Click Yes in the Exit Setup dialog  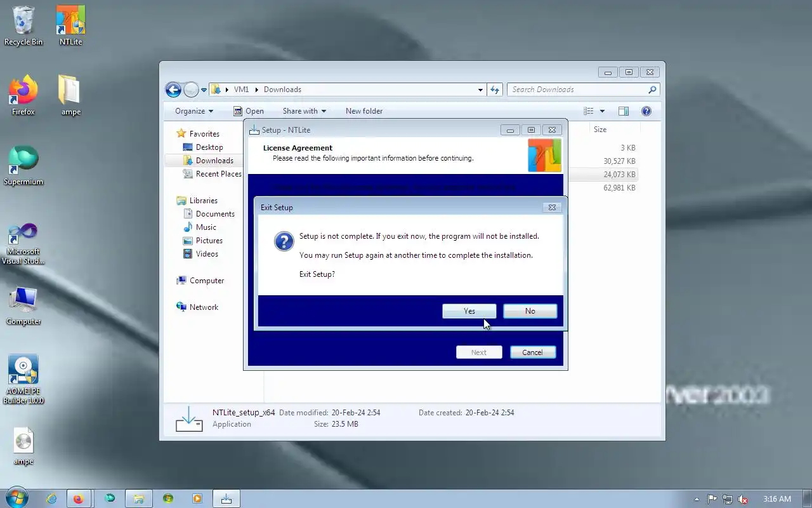(x=469, y=311)
